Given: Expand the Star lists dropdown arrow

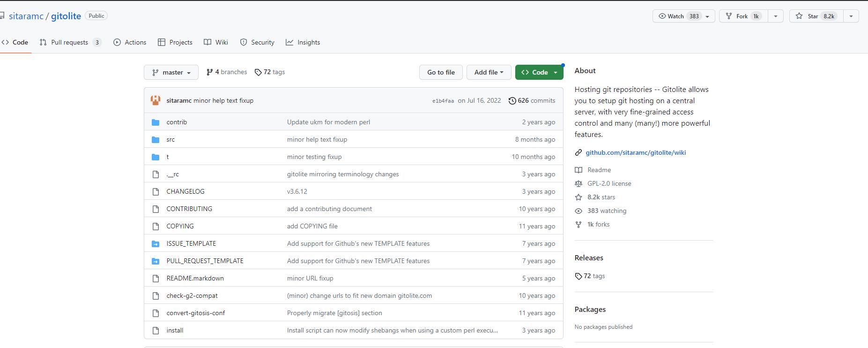Looking at the screenshot, I should [x=851, y=16].
